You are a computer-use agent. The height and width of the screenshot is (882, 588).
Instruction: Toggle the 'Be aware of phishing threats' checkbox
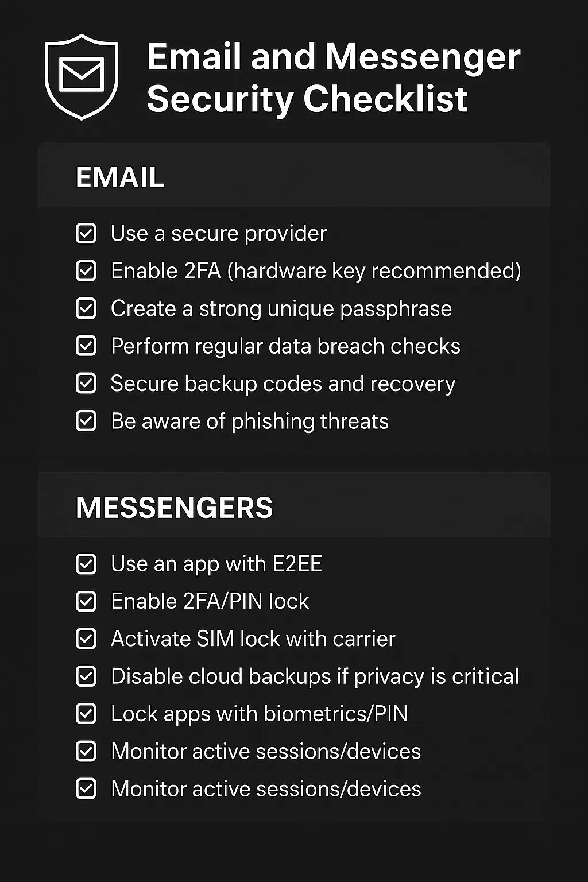coord(86,421)
